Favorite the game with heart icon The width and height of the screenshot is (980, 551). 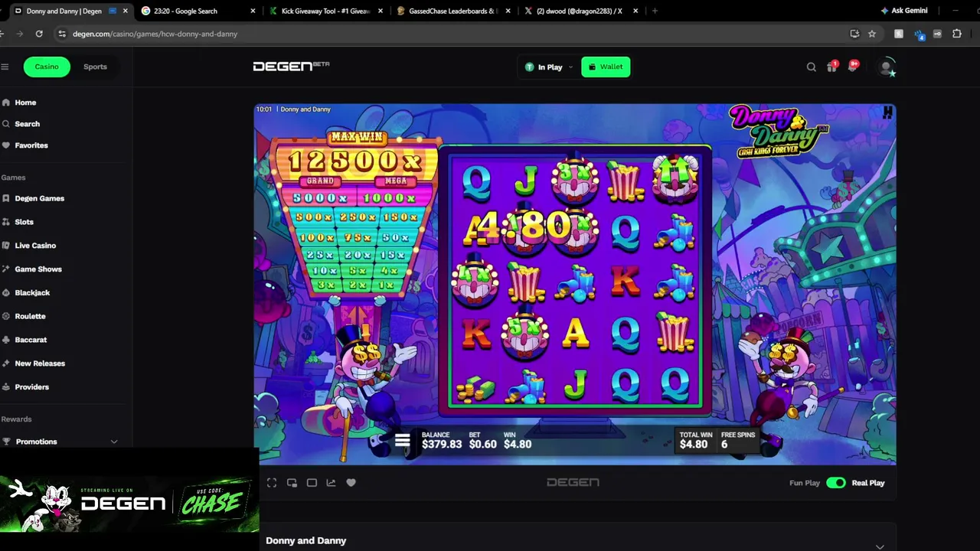tap(351, 483)
